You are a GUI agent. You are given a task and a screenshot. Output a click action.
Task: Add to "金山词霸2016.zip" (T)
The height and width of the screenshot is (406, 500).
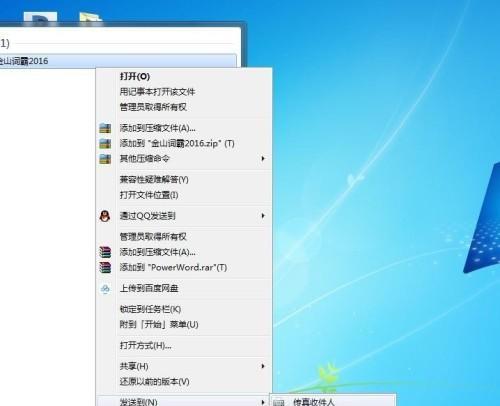(177, 143)
